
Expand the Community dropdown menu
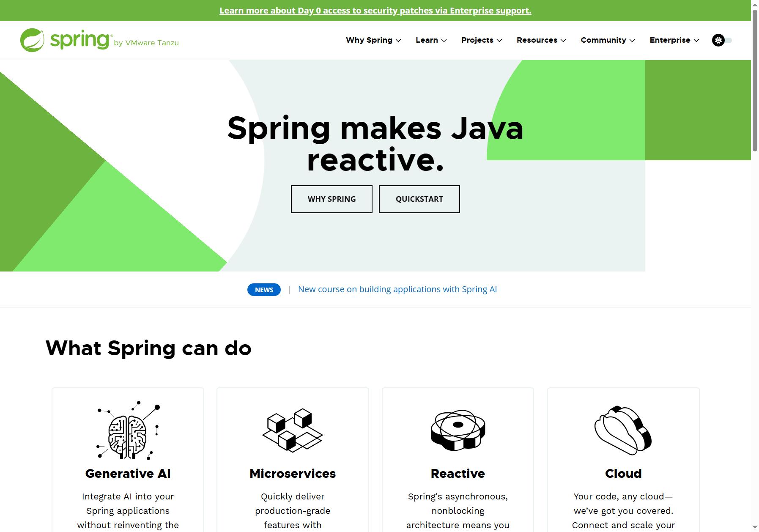coord(608,40)
